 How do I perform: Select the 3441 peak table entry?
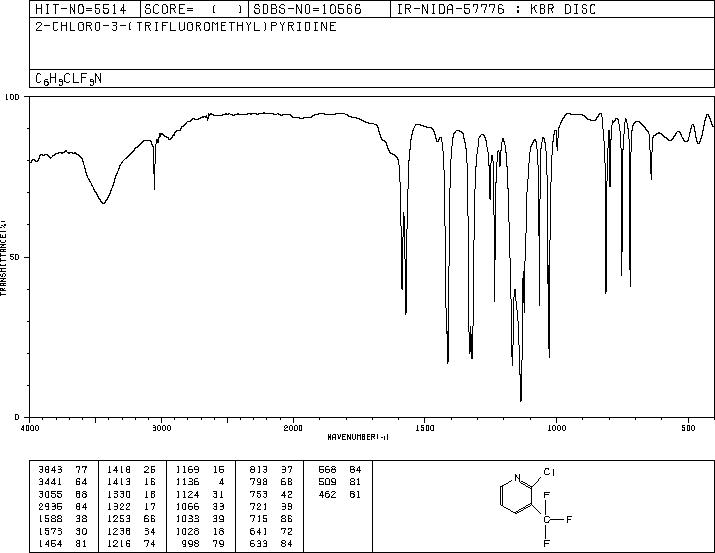click(63, 482)
